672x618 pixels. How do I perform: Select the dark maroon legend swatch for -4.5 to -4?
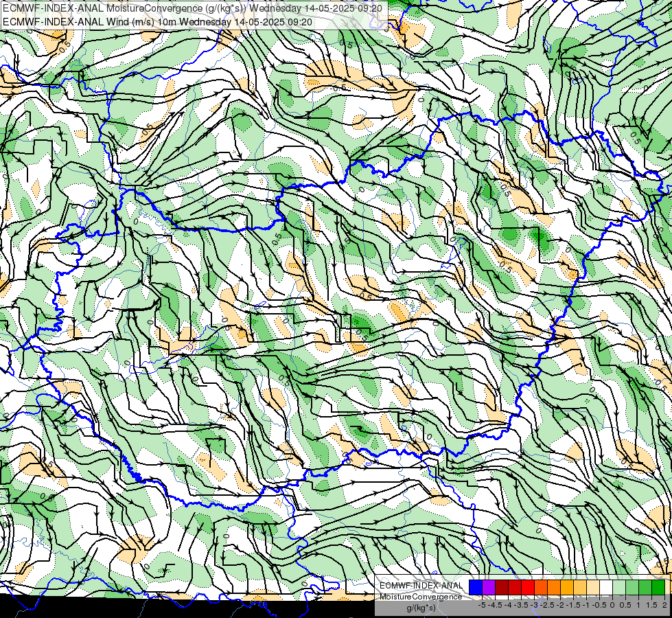[x=502, y=587]
